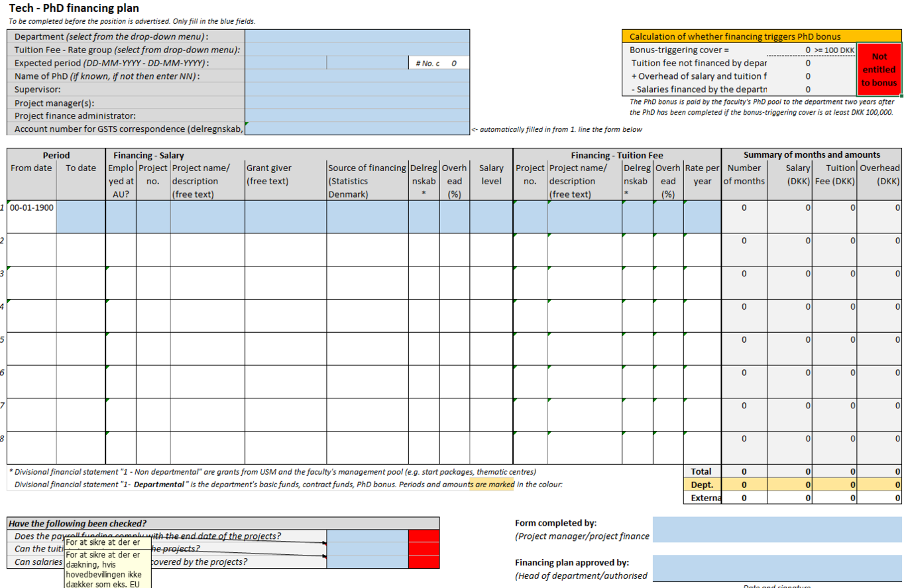Screen dimensions: 908x588
Task: Select the Tuition Fee Rate group field
Action: [x=357, y=50]
